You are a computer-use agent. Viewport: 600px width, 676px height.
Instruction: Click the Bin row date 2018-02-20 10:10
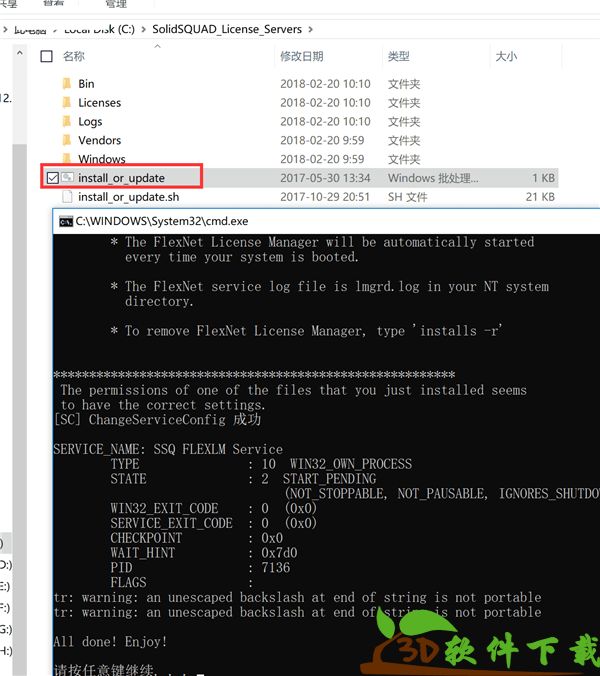pos(325,84)
